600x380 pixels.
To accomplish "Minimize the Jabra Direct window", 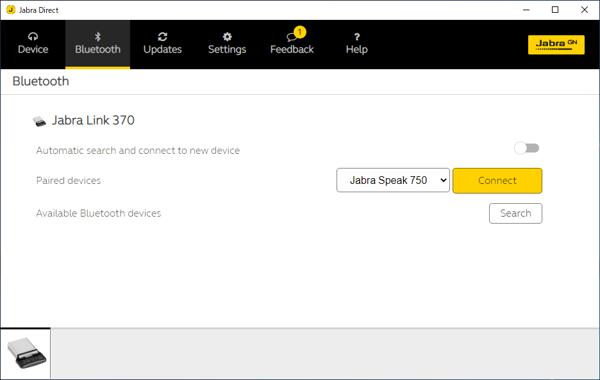I will 527,10.
